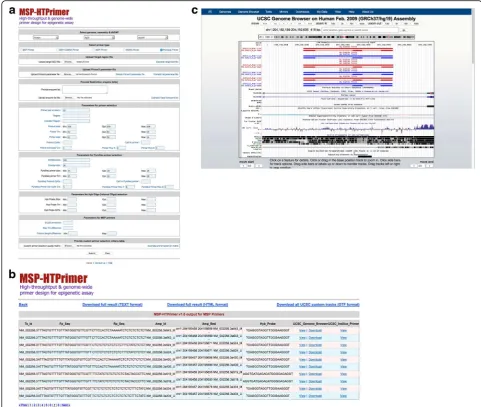
Task: Click the Back link on results page
Action: pyautogui.click(x=23, y=305)
